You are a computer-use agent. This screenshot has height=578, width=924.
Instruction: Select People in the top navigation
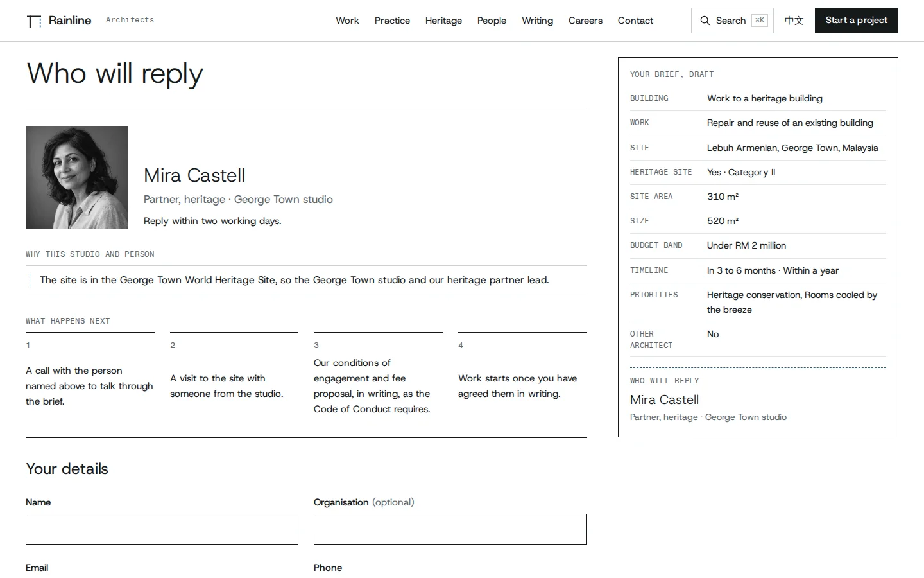click(492, 21)
